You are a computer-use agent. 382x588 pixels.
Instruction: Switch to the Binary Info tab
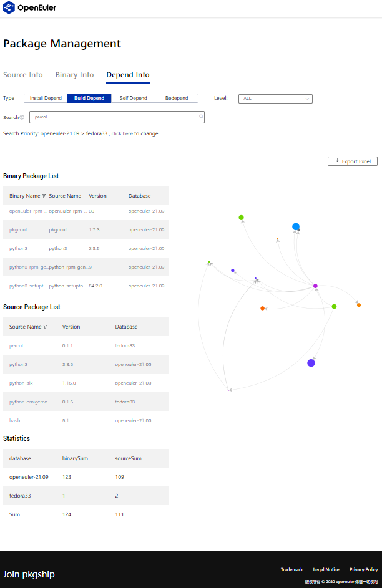pyautogui.click(x=74, y=75)
